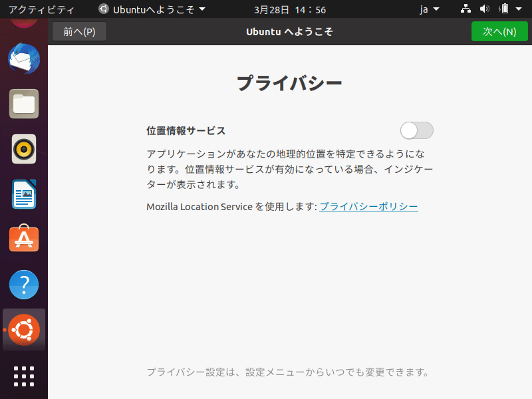Screen dimensions: 532x399
Task: Click the volume speaker icon in the top bar
Action: coord(485,9)
